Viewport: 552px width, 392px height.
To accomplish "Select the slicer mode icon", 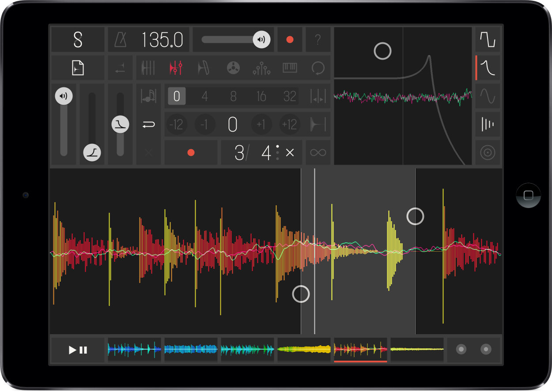I will tap(148, 68).
